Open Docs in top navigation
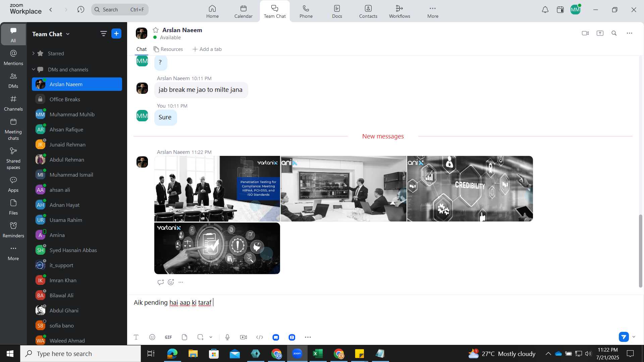The height and width of the screenshot is (362, 644). [337, 11]
